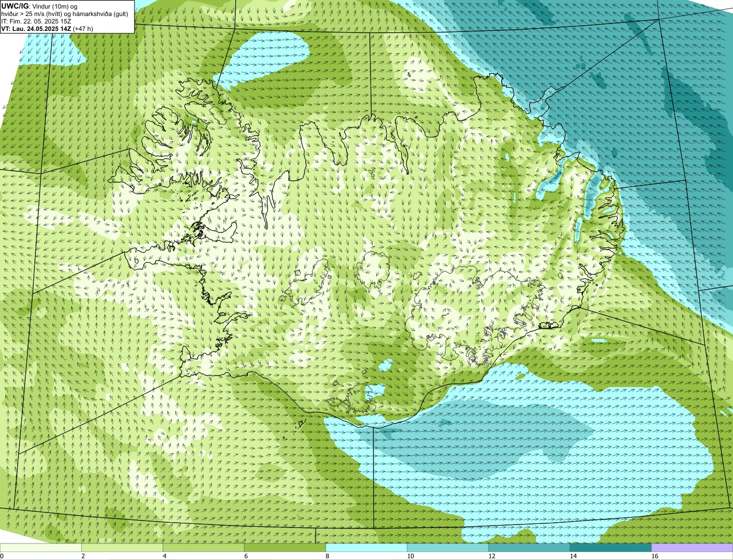Click the 2–4 m/s light green legend swatch
The height and width of the screenshot is (560, 733).
[x=123, y=548]
